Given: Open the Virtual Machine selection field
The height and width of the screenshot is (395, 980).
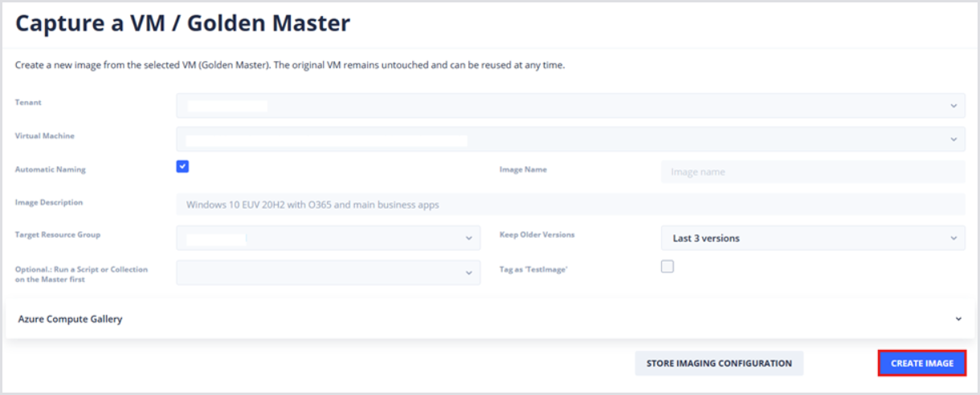Looking at the screenshot, I should coord(562,139).
